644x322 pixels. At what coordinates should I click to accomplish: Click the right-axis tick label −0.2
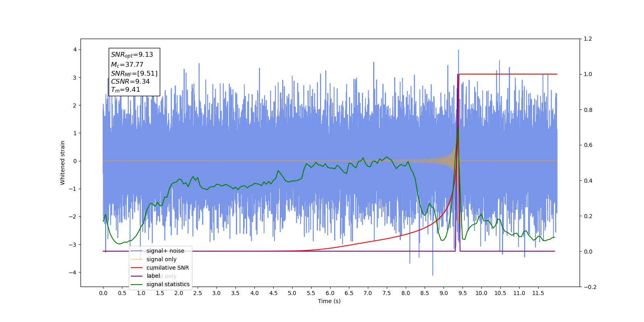[590, 287]
